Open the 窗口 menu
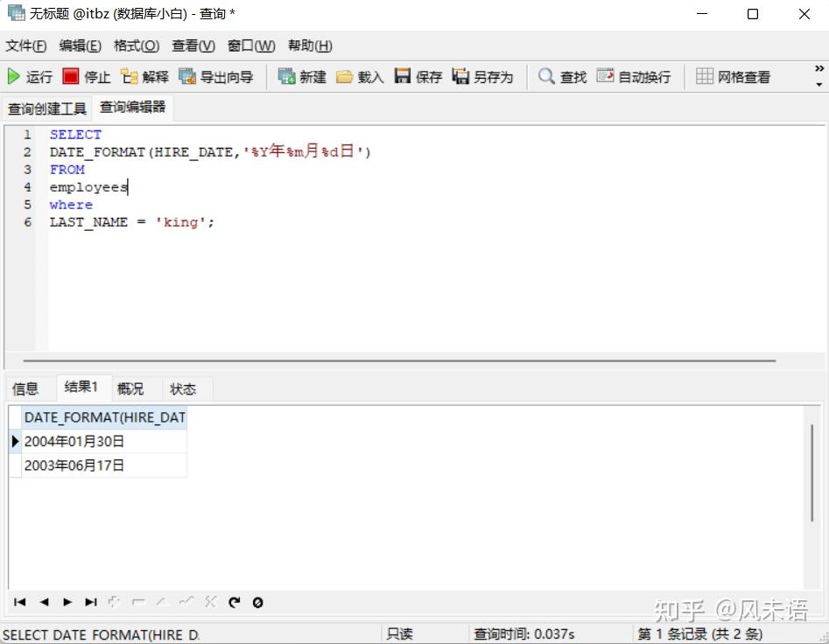Image resolution: width=829 pixels, height=644 pixels. coord(250,45)
